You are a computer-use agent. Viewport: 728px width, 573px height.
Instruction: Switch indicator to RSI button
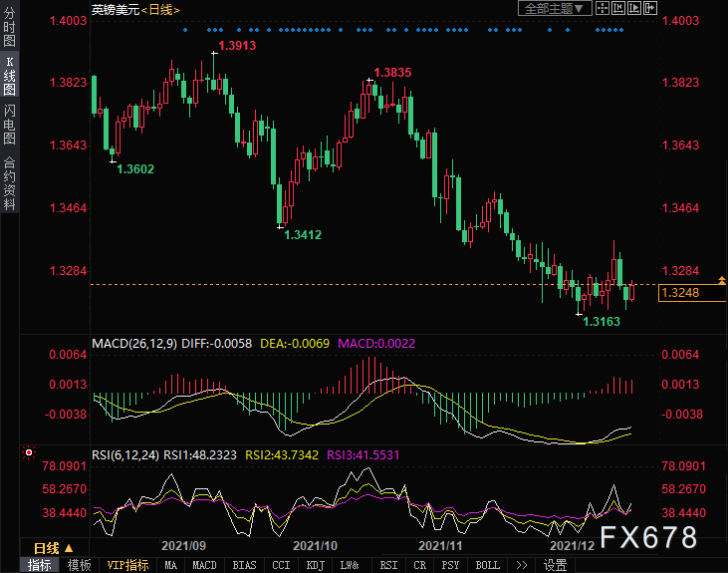point(388,565)
